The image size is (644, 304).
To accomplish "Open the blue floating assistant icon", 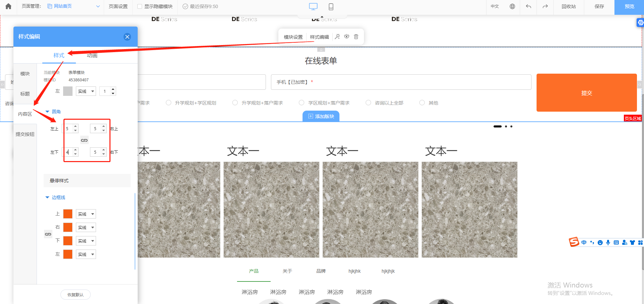I will click(x=640, y=23).
